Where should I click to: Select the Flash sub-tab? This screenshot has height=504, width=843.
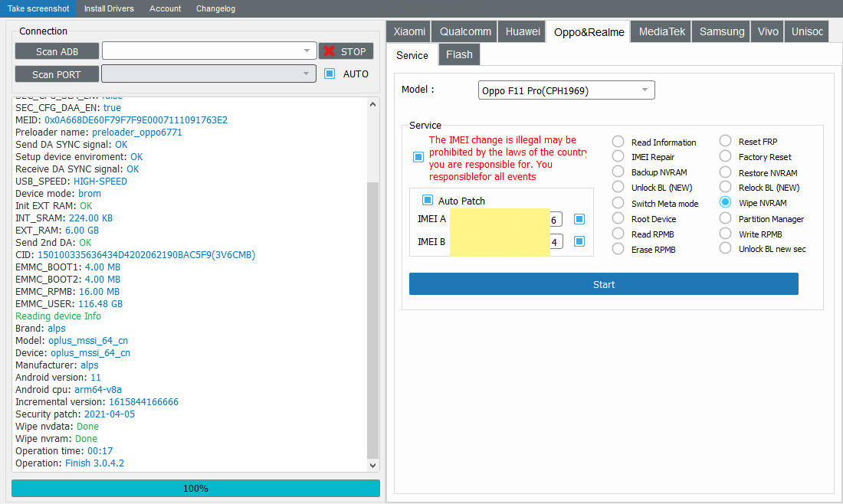point(459,55)
